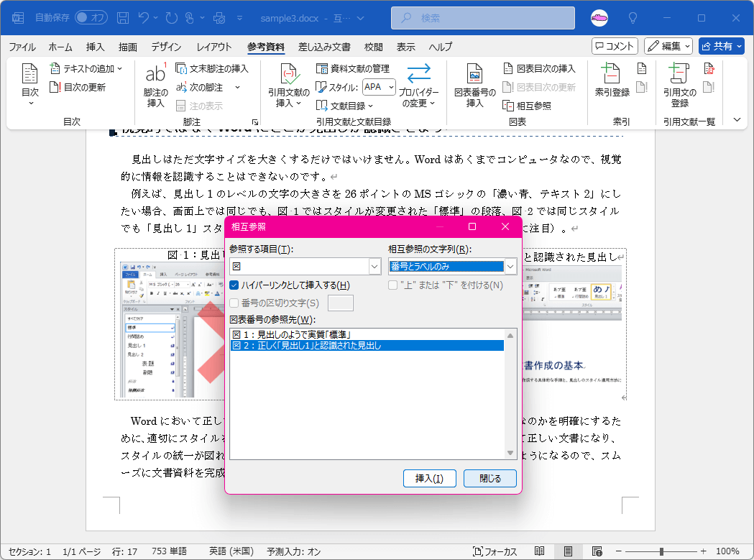
Task: Click scrollbar down arrow in reference list
Action: pyautogui.click(x=510, y=453)
